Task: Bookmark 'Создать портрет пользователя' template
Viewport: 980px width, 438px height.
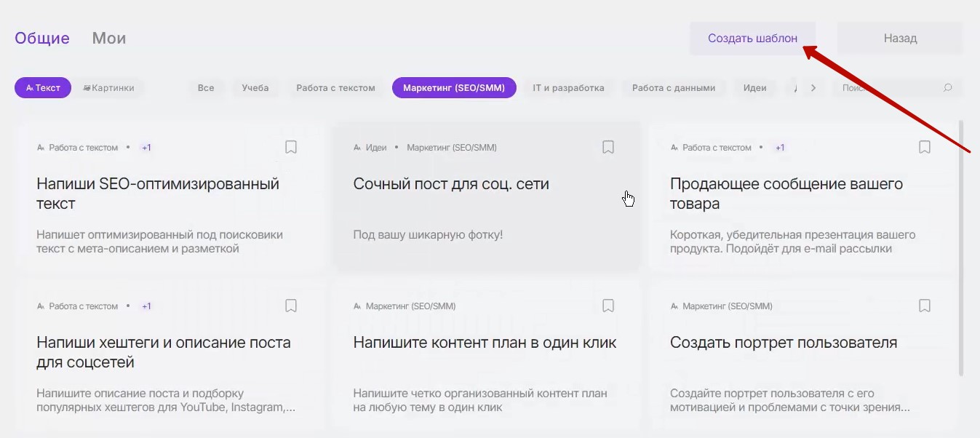Action: click(925, 306)
